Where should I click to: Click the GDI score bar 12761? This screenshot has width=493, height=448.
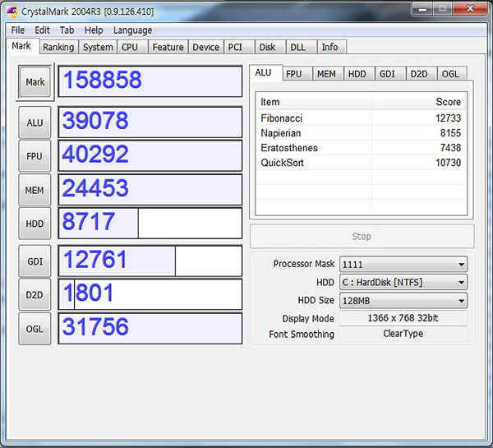150,261
